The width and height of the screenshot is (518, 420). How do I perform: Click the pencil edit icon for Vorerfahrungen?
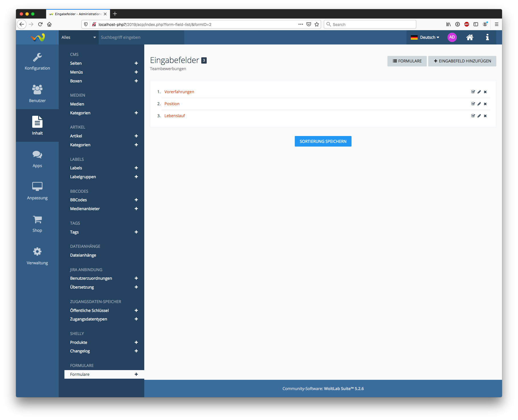(x=479, y=92)
